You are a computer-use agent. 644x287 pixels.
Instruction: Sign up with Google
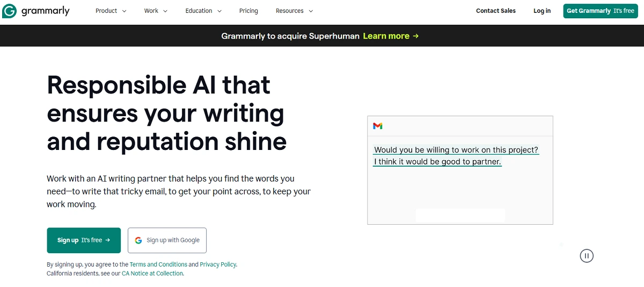(x=167, y=240)
